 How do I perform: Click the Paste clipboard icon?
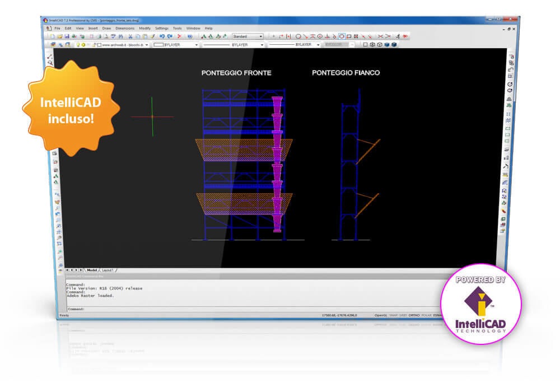[x=145, y=36]
